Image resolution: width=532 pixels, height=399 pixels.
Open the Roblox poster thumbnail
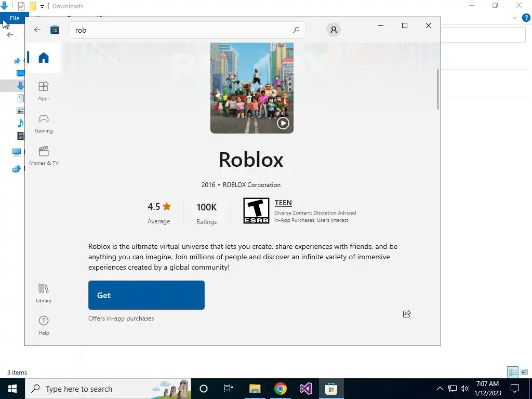coord(252,88)
